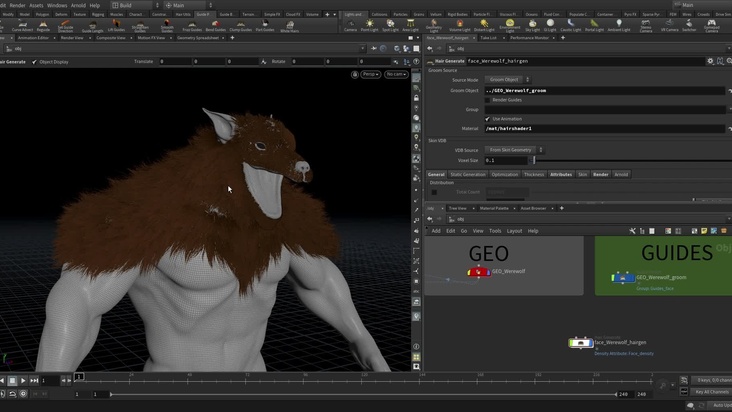This screenshot has height=412, width=732.
Task: Click Key All Channels button
Action: [x=711, y=392]
